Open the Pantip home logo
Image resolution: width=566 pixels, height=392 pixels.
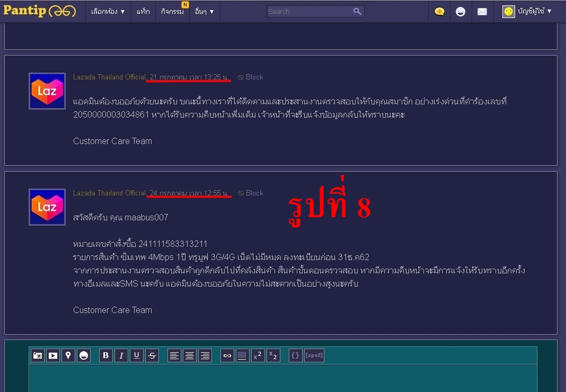[x=40, y=11]
